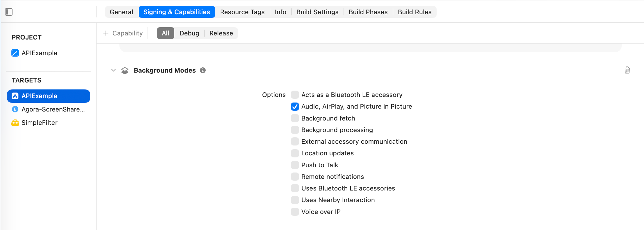This screenshot has height=230, width=644.
Task: Select the Debug configuration filter
Action: 189,33
